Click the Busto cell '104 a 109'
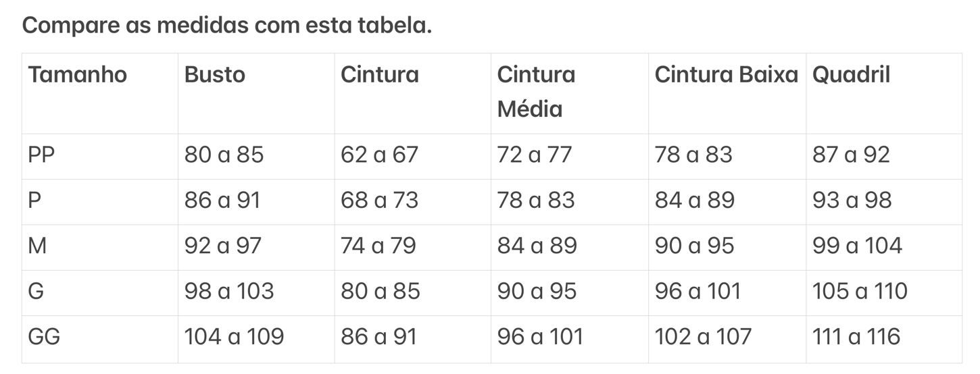980x374 pixels. 234,336
